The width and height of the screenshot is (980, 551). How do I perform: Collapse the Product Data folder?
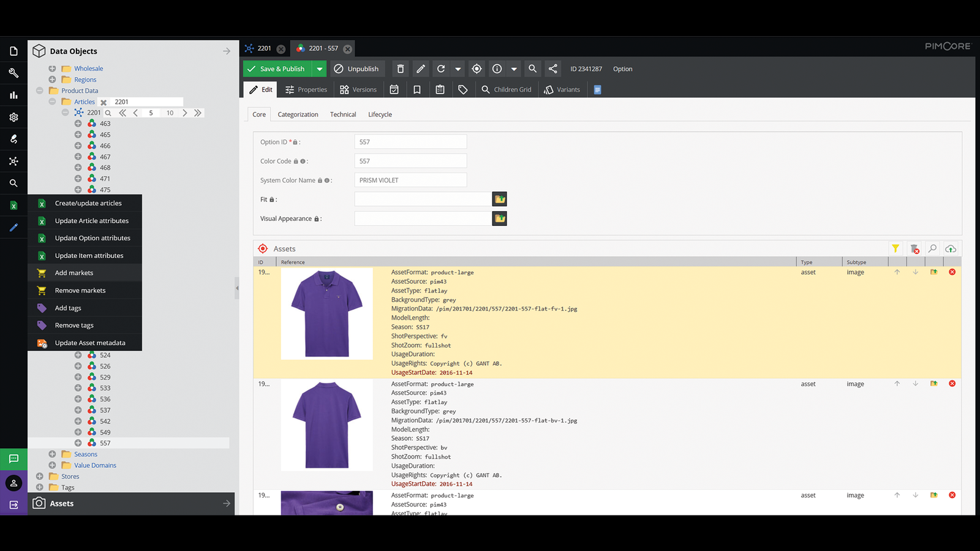click(39, 91)
